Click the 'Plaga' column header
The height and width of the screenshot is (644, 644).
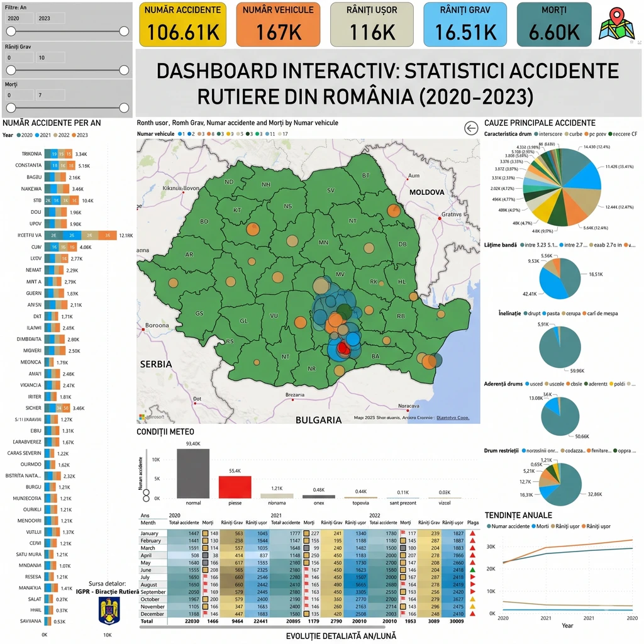pos(473,523)
